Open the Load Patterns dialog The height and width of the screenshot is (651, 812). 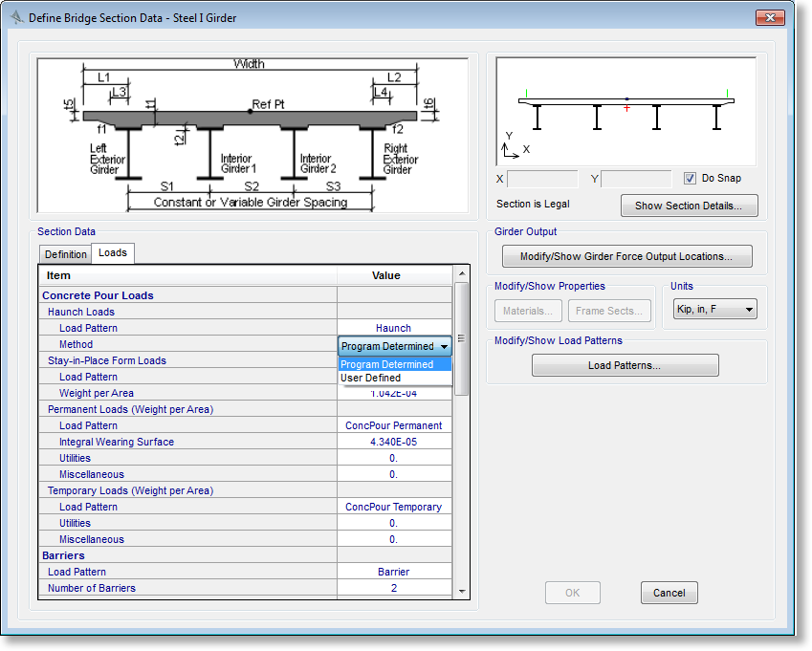[x=625, y=365]
